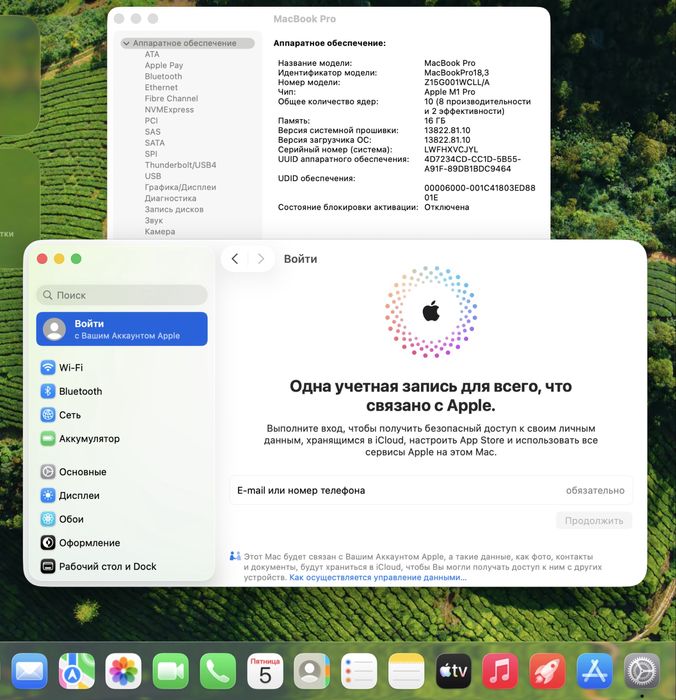Select SPI in hardware list
The width and height of the screenshot is (676, 700).
tap(151, 154)
